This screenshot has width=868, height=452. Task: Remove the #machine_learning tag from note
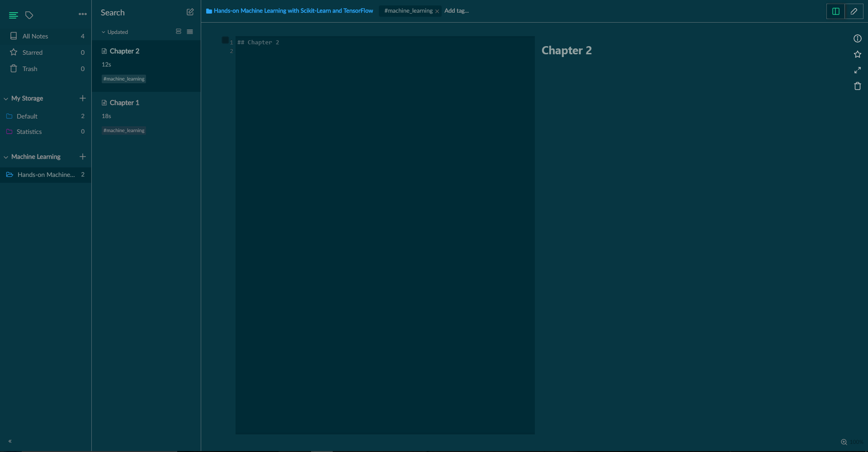pos(437,11)
